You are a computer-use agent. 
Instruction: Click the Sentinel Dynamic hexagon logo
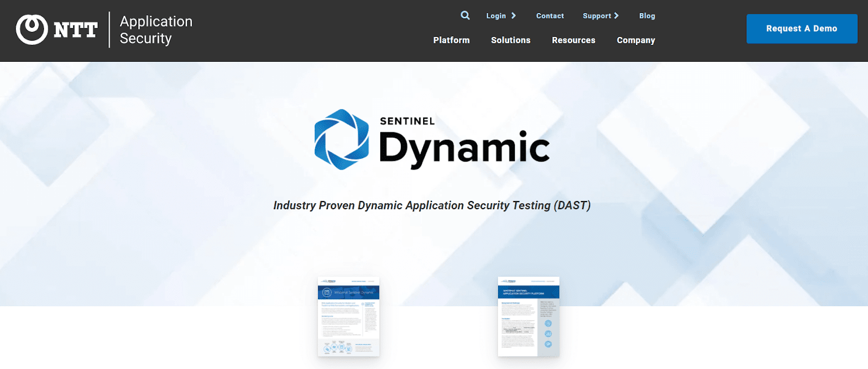click(342, 140)
